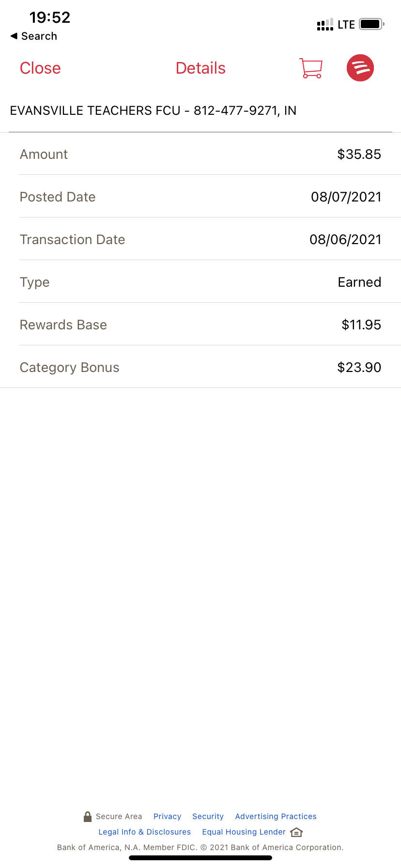Tap the Transaction Date 08/06/2021 row
Screen dimensions: 401x868
200,240
